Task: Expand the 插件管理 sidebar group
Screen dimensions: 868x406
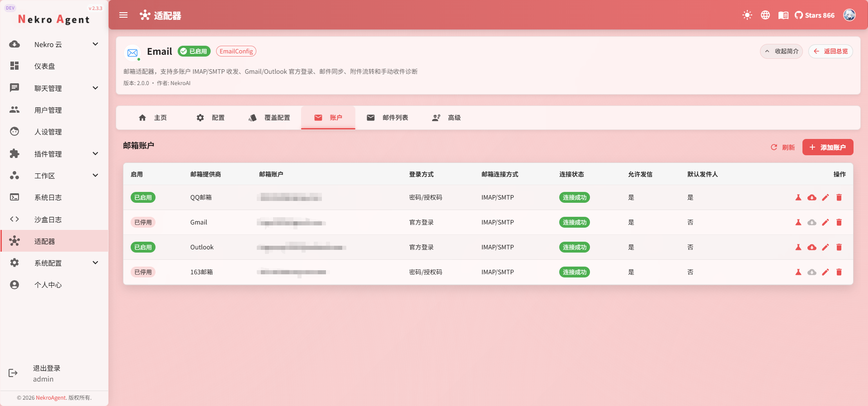Action: [54, 154]
